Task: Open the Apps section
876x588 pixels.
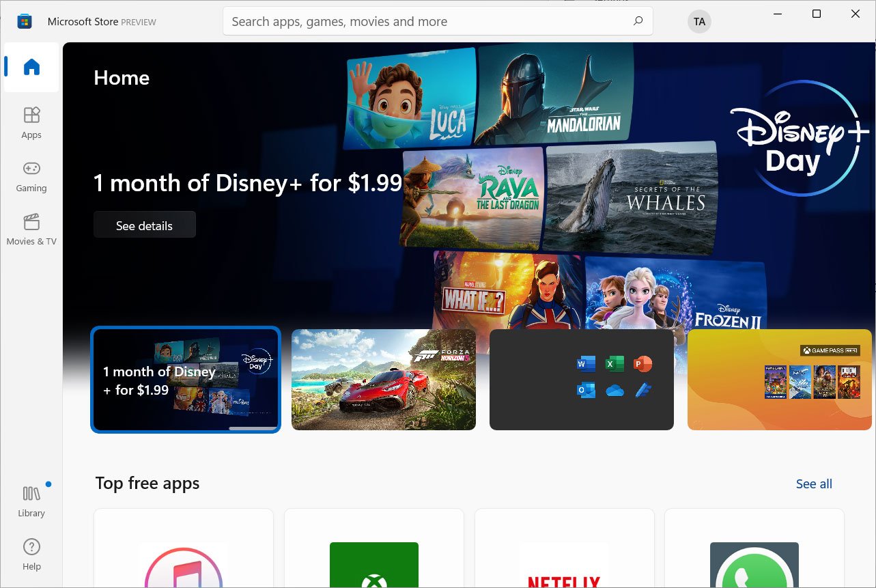Action: click(x=31, y=123)
